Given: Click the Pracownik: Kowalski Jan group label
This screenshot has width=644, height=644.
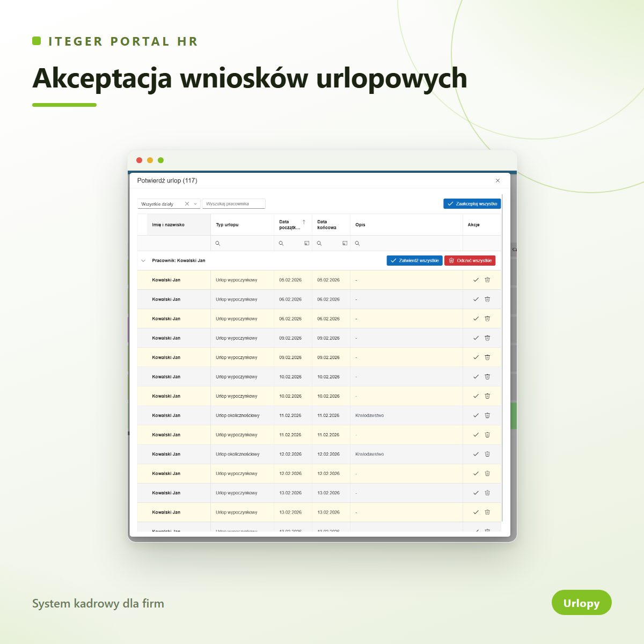Looking at the screenshot, I should coord(179,261).
